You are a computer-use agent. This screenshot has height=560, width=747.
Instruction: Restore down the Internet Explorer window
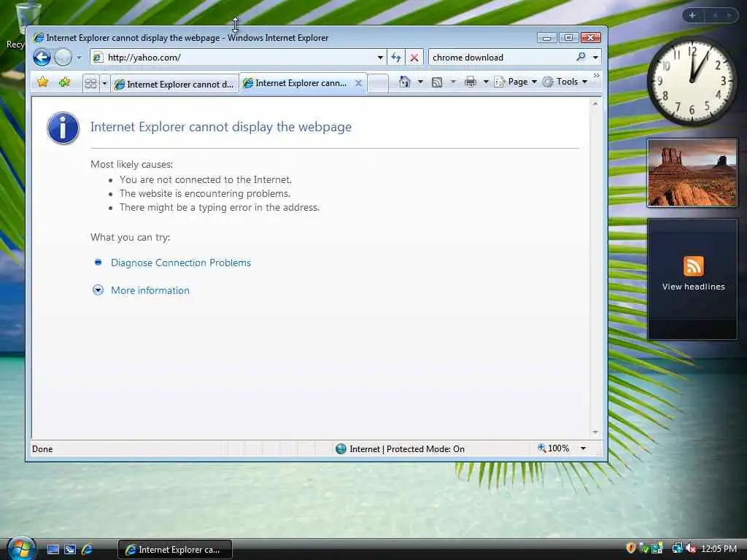[x=568, y=38]
